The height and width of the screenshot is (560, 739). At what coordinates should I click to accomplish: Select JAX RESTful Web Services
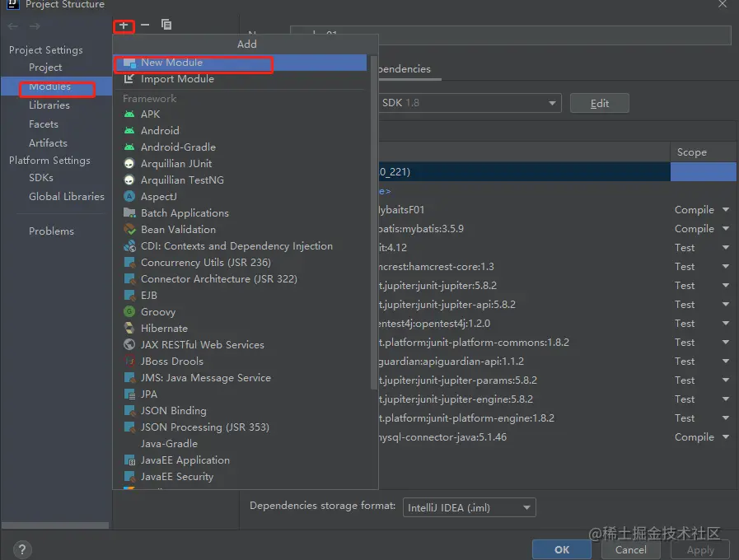[241, 345]
